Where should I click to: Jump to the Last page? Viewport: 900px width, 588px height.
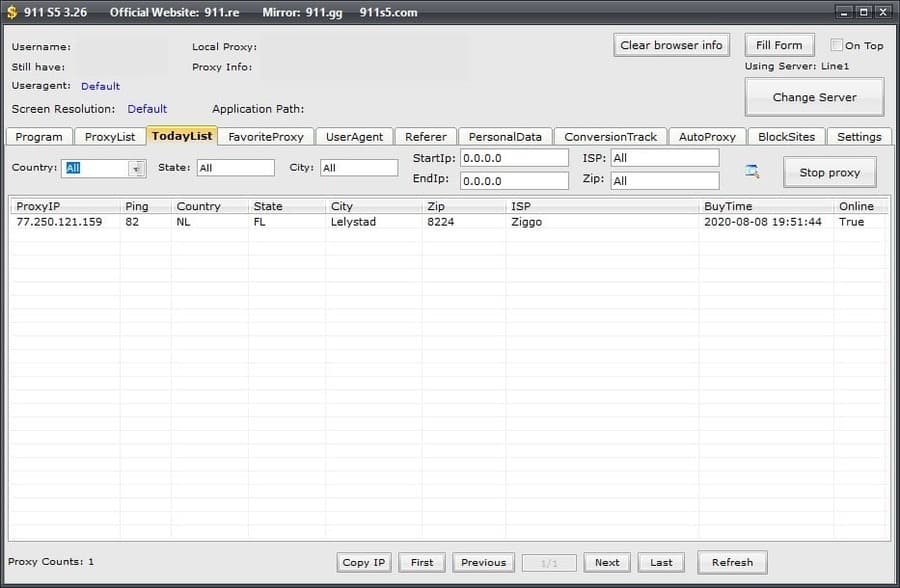(661, 562)
